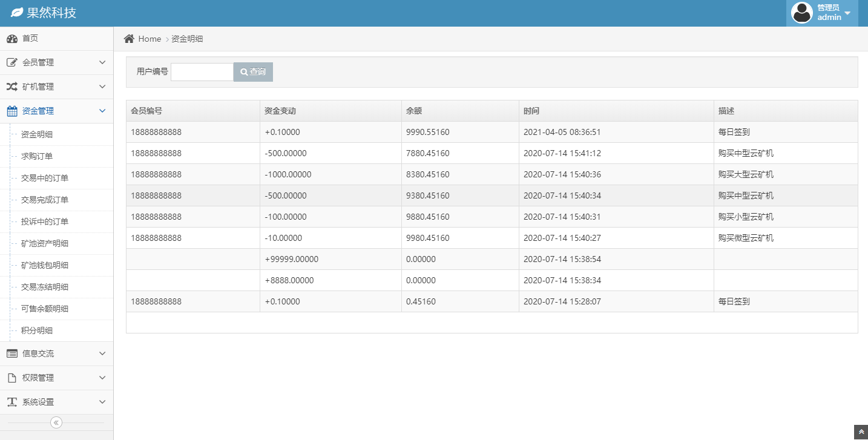Image resolution: width=868 pixels, height=440 pixels.
Task: Click the -1000.00000 amount cell
Action: pos(330,174)
